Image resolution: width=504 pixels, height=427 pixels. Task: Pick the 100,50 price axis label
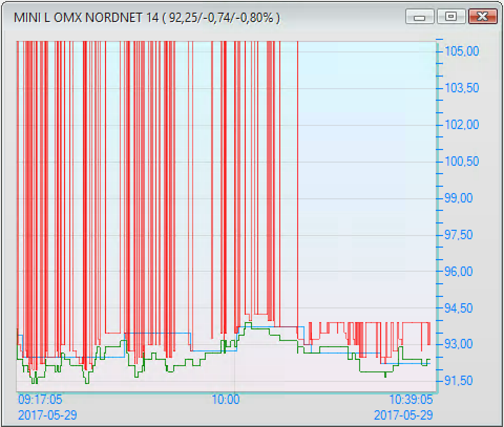pos(461,162)
